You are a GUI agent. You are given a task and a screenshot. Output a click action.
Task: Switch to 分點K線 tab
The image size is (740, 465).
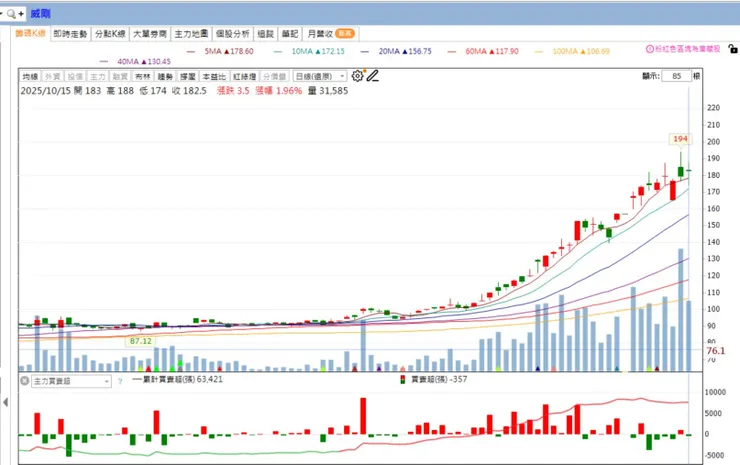(110, 34)
